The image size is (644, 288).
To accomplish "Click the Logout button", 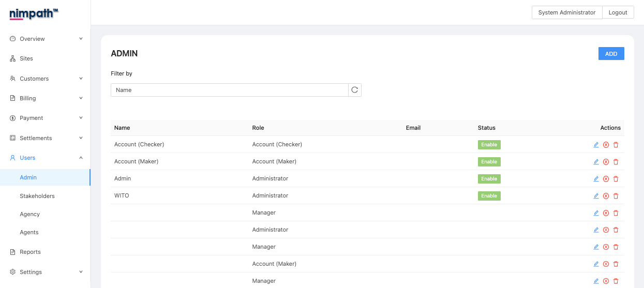I will [618, 12].
